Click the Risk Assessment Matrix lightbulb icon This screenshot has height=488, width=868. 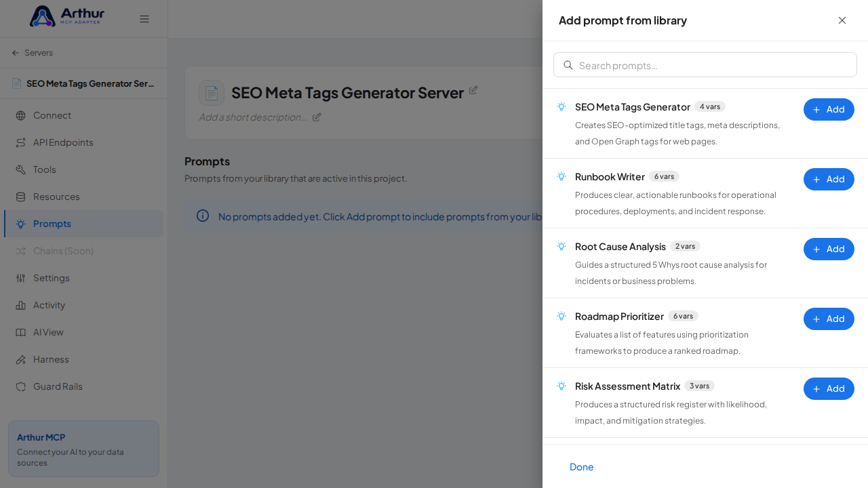click(x=561, y=386)
